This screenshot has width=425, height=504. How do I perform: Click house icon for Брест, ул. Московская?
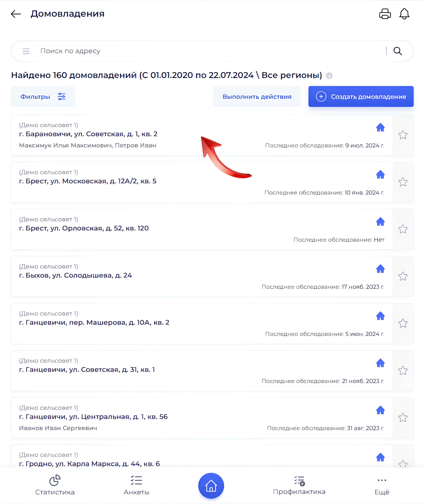381,174
